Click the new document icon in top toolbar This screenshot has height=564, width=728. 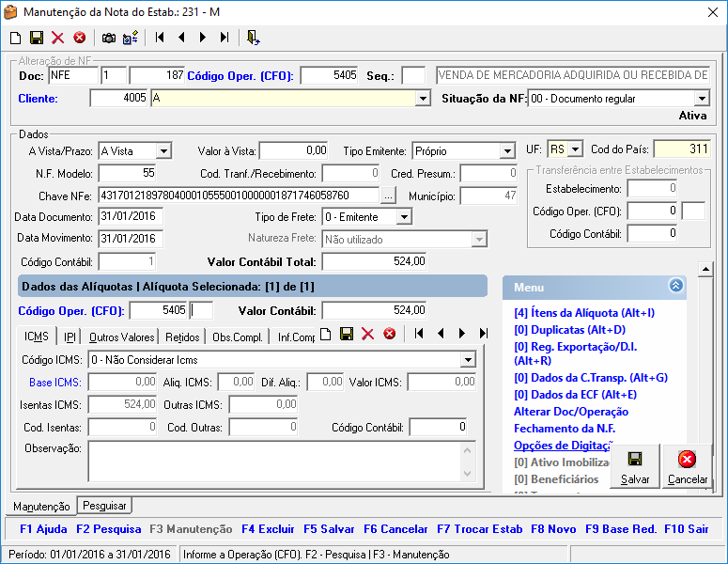[15, 38]
